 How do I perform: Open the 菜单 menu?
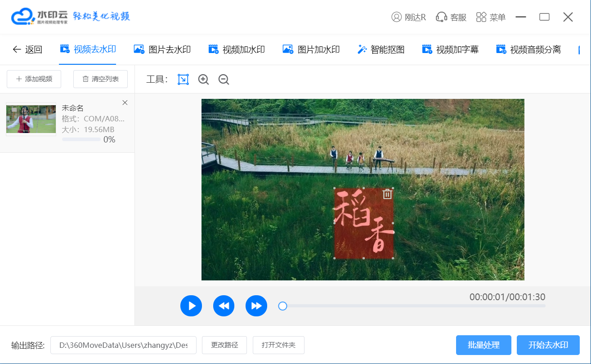[x=491, y=17]
